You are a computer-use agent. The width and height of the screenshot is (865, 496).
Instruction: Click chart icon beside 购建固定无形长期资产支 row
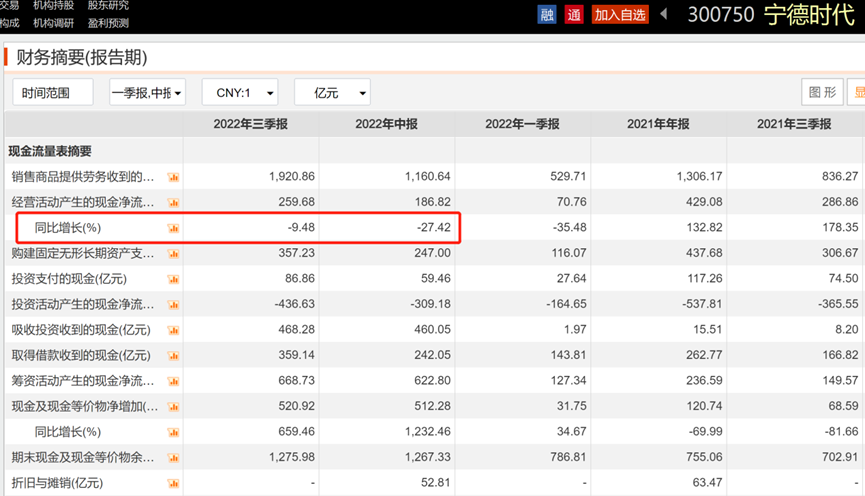click(173, 253)
